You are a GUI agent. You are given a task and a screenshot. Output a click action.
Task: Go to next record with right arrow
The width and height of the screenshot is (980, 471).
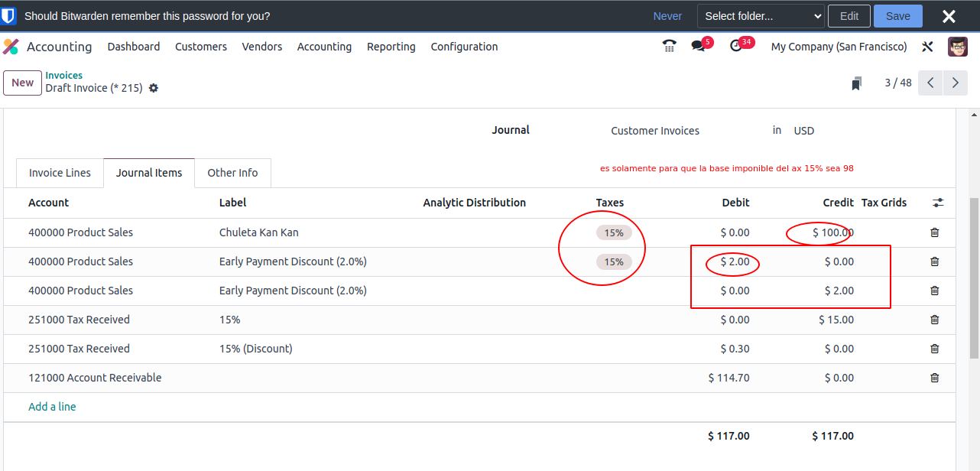tap(956, 83)
